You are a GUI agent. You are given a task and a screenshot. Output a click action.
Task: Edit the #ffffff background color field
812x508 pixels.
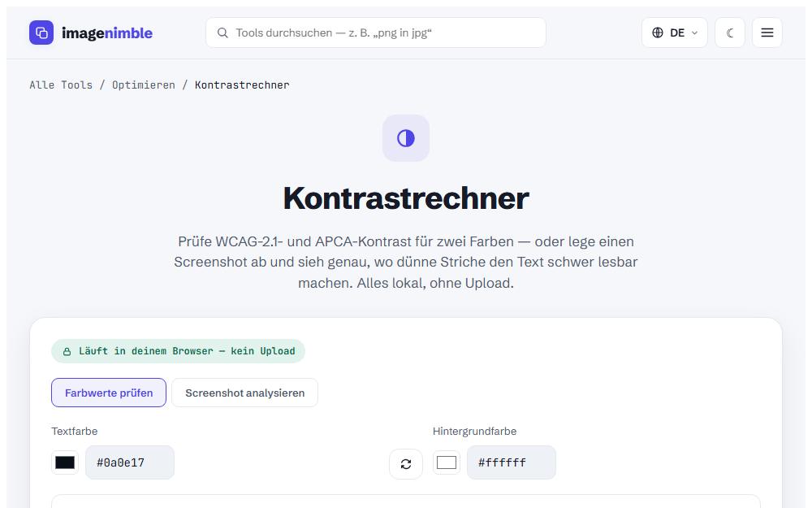tap(512, 462)
